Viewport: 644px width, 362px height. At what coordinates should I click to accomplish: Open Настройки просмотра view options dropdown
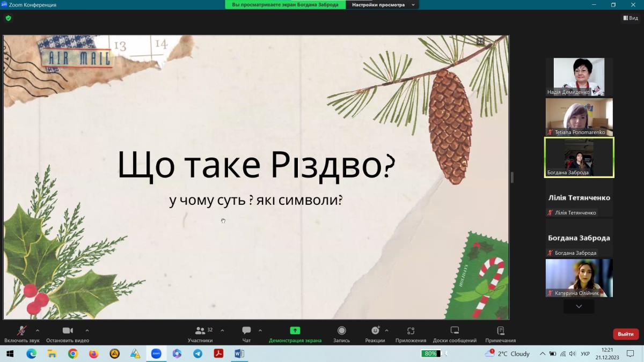(383, 5)
